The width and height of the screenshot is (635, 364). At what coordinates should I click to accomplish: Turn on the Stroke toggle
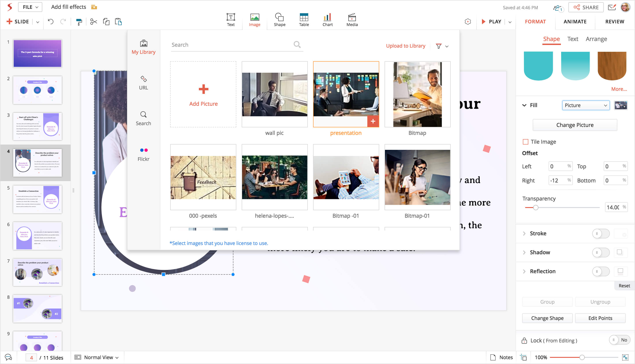coord(600,234)
